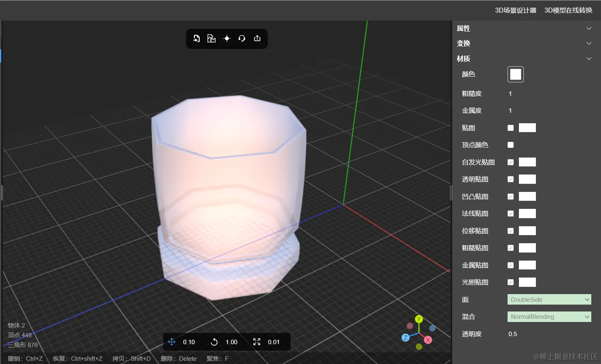
Task: Click the 三角形 876 stats text
Action: [x=23, y=345]
